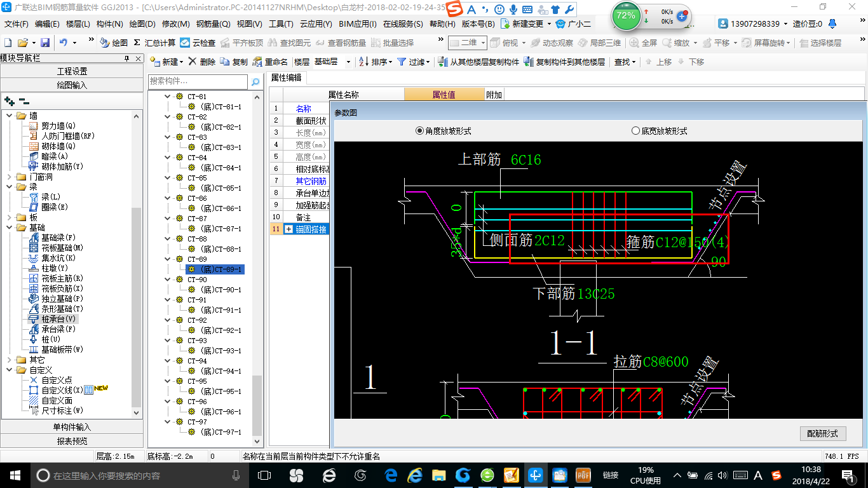The height and width of the screenshot is (488, 868).
Task: Click 新建变更 button
Action: point(526,24)
